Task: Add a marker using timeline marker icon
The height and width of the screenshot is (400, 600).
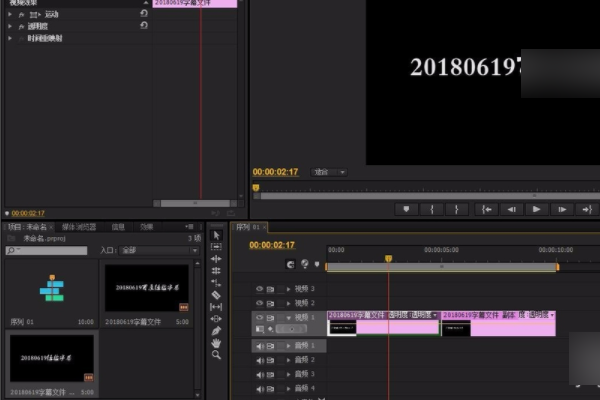Action: 317,264
